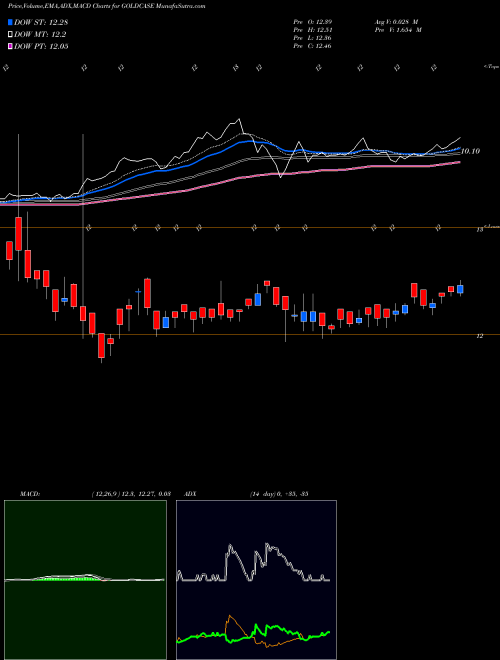Screen dimensions: 500x660
Task: Select the 'Pre C: 12.46' value
Action: tap(312, 46)
